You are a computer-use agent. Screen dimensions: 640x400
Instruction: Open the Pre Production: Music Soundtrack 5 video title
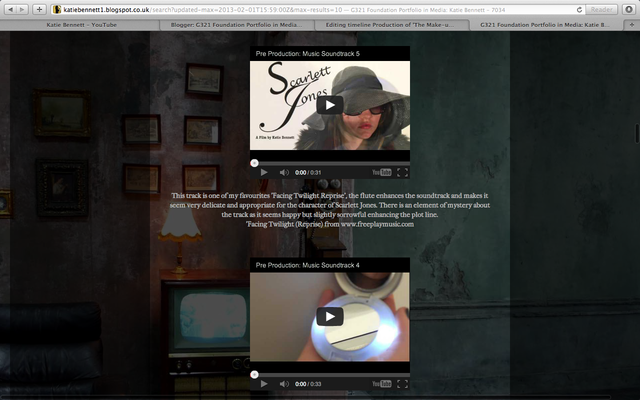[307, 53]
